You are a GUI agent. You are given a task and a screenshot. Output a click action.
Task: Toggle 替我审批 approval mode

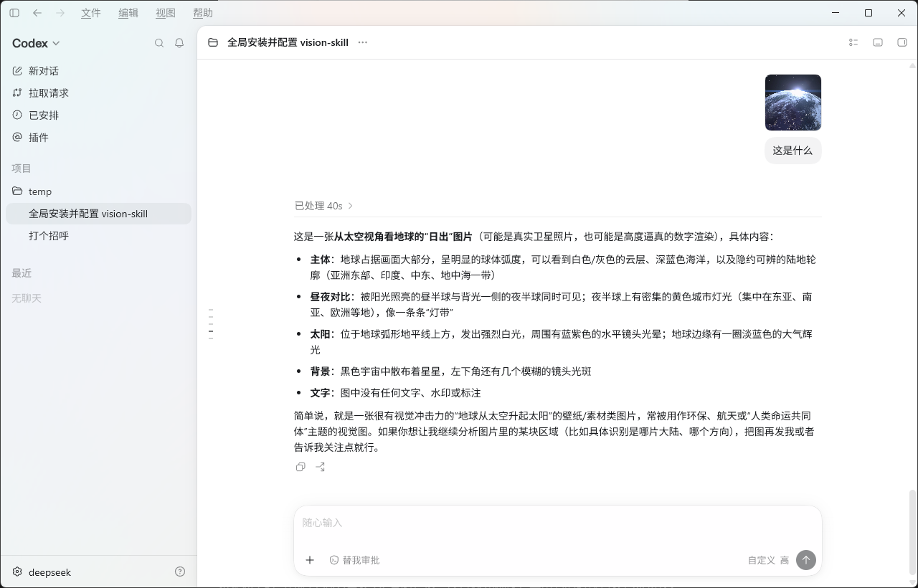354,560
